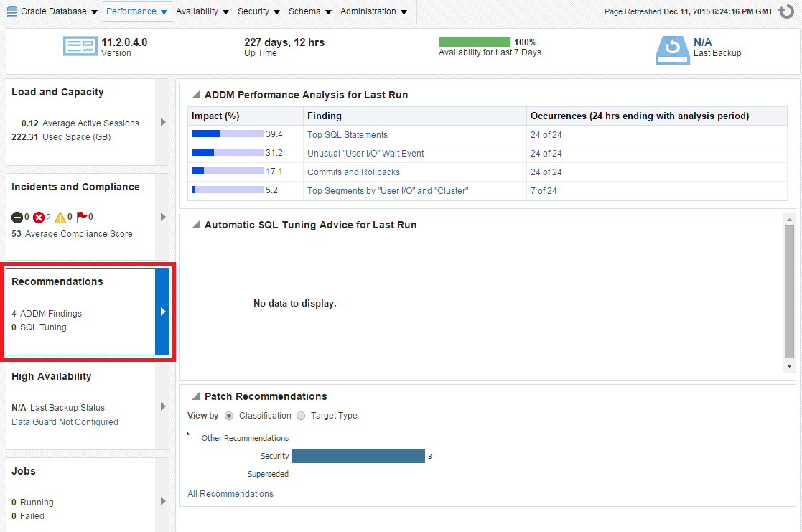Collapse the Patch Recommendations section

195,396
